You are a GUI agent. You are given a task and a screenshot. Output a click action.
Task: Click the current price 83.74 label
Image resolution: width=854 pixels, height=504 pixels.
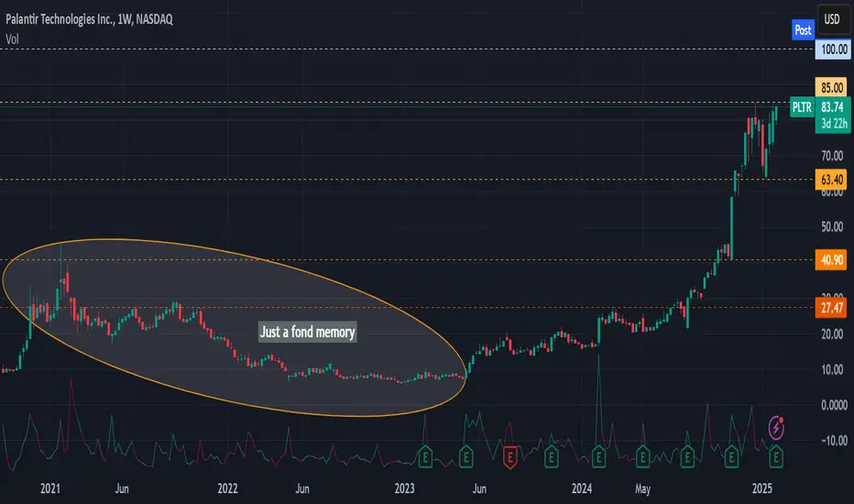coord(832,107)
